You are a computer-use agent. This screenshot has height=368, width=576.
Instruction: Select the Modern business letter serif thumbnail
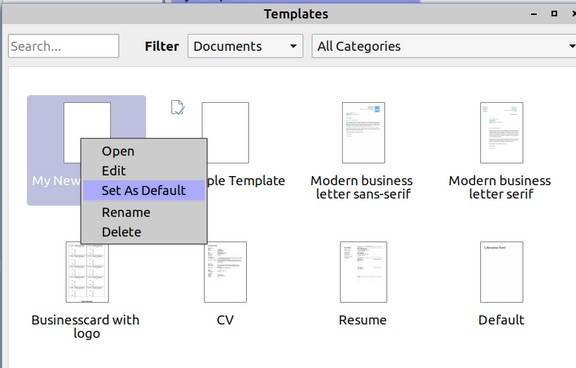click(x=501, y=133)
